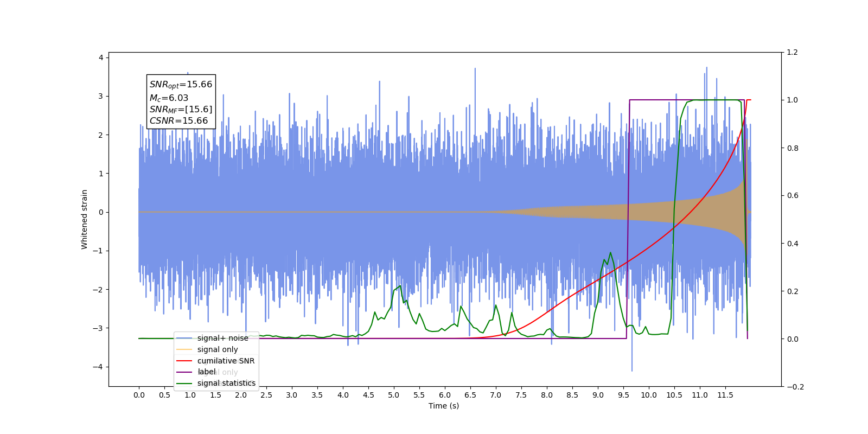868x434 pixels.
Task: Click the right y-axis tick label 0.6
Action: (793, 196)
